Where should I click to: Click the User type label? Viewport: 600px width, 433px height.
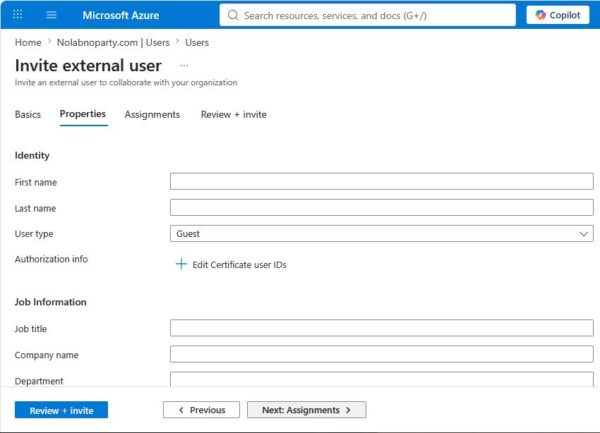(34, 234)
